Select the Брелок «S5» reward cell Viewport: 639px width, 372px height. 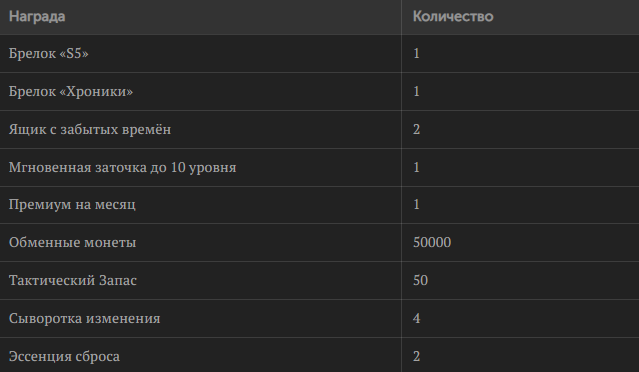(201, 54)
